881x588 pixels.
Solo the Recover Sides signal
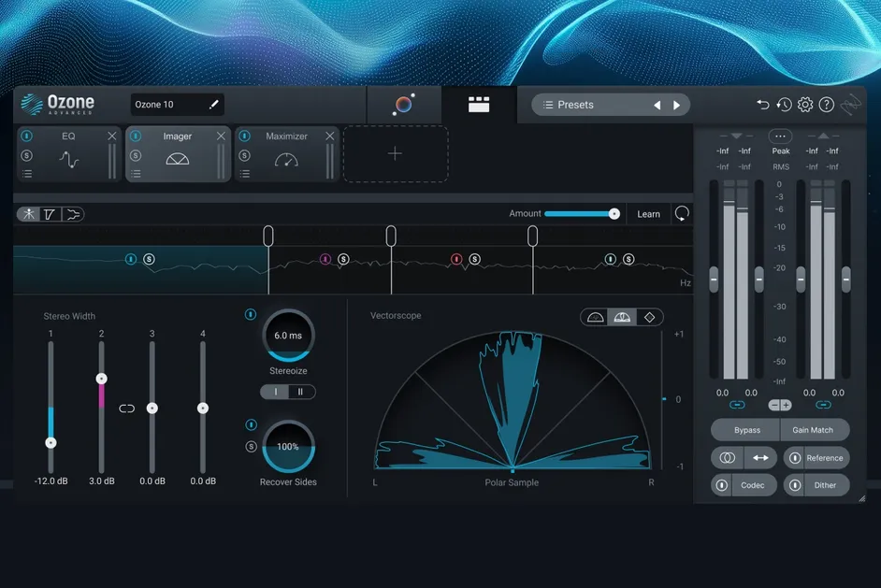(x=252, y=447)
